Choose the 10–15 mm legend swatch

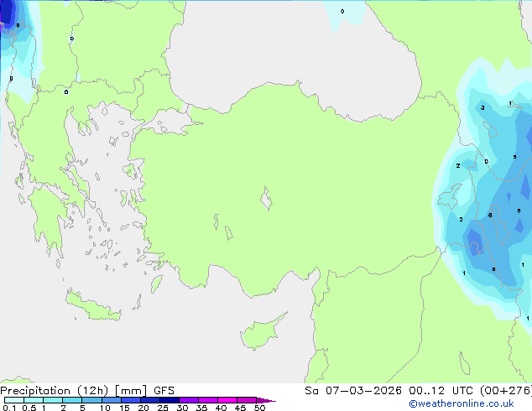(112, 400)
